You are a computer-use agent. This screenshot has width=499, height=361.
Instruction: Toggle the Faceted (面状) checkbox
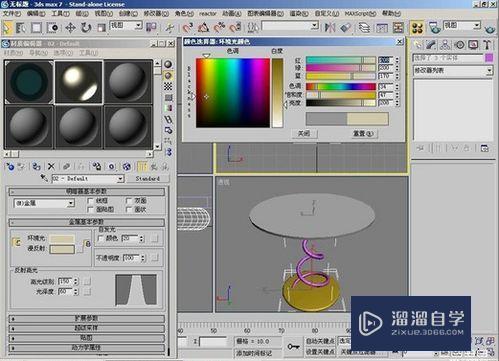tap(129, 209)
